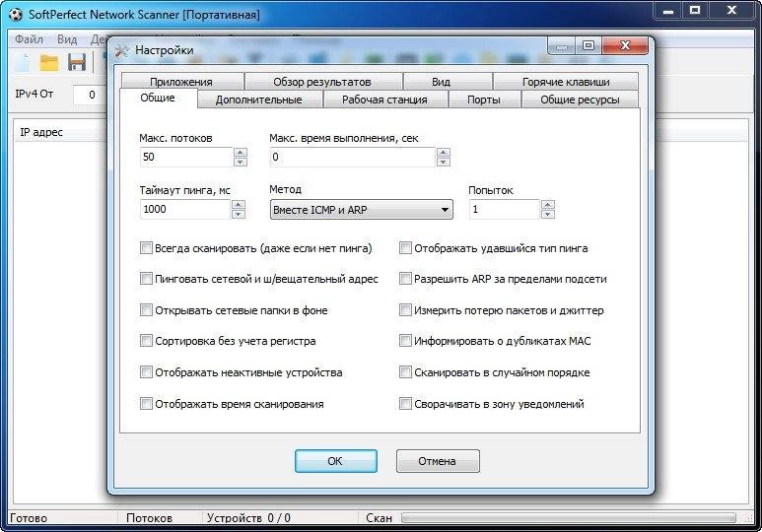762x532 pixels.
Task: Click the 'Отмена' button
Action: tap(438, 461)
